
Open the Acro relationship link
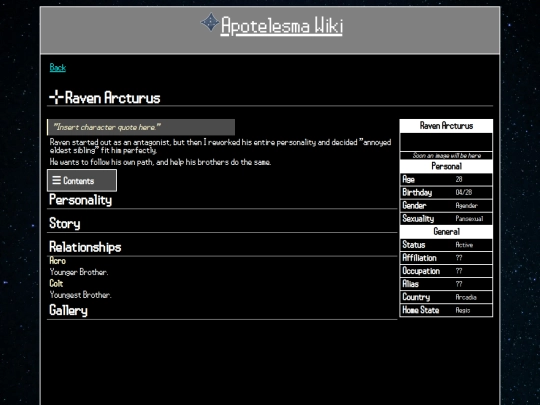(x=58, y=261)
